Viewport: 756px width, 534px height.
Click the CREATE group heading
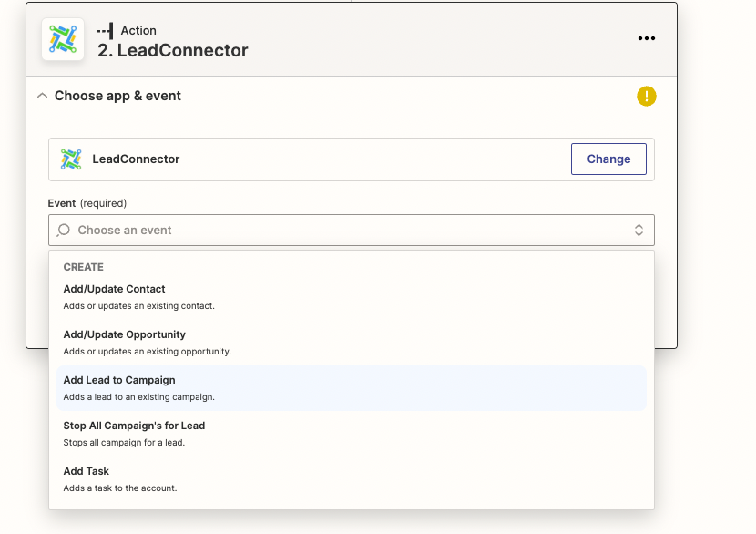pos(84,267)
